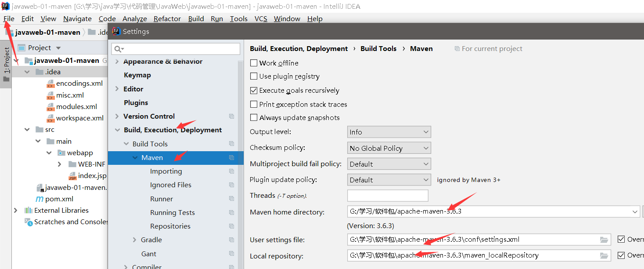Open the Edit menu

(28, 18)
